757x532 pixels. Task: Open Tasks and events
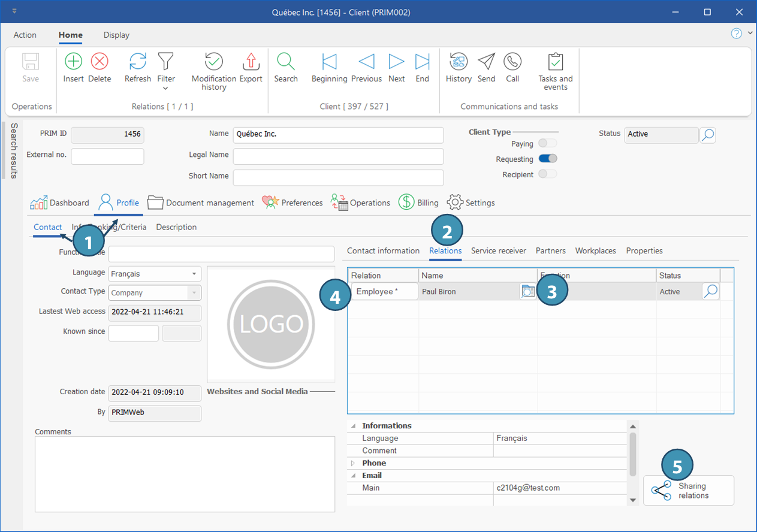[x=555, y=62]
